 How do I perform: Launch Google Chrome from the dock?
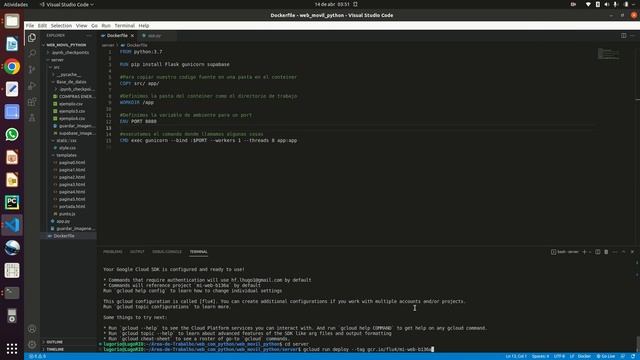(12, 67)
